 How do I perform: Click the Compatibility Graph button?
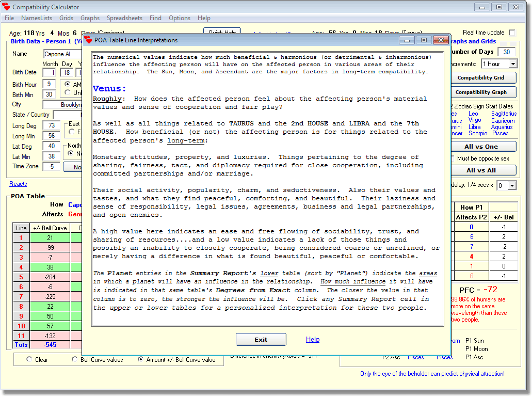coord(481,92)
